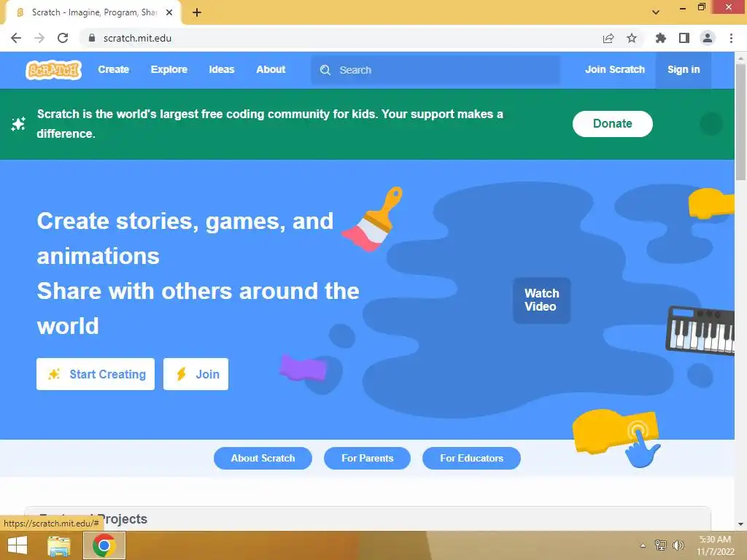Open the Windows Start button

(x=18, y=545)
